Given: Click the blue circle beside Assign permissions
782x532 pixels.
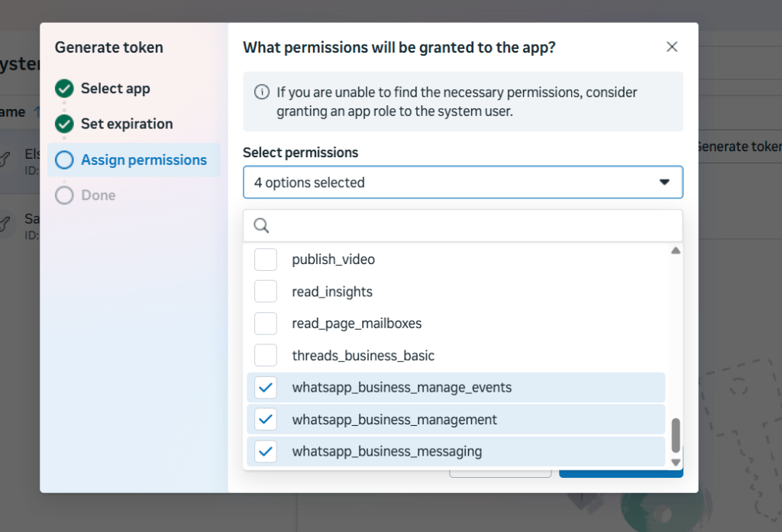Looking at the screenshot, I should (64, 160).
